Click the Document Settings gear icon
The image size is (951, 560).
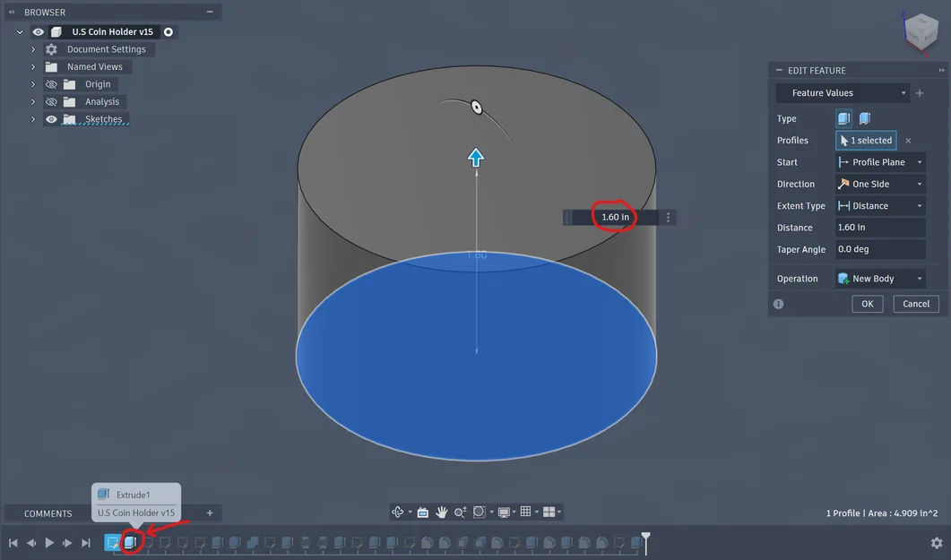tap(52, 49)
